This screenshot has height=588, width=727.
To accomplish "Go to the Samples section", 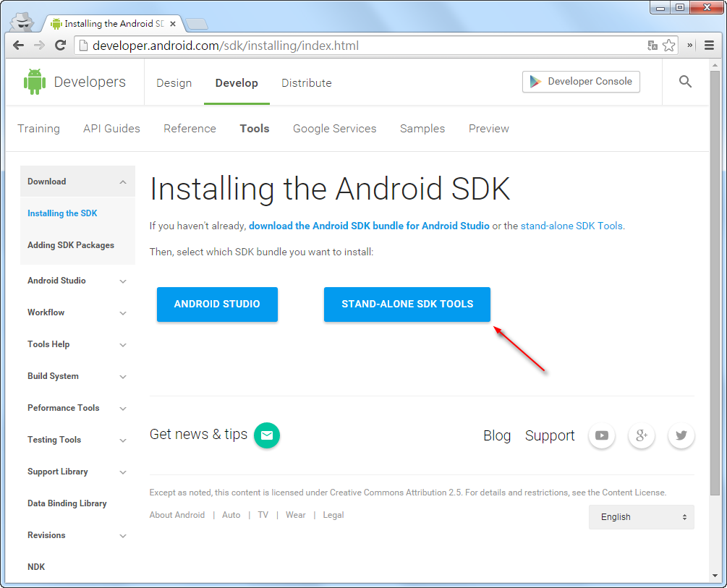I will [422, 129].
